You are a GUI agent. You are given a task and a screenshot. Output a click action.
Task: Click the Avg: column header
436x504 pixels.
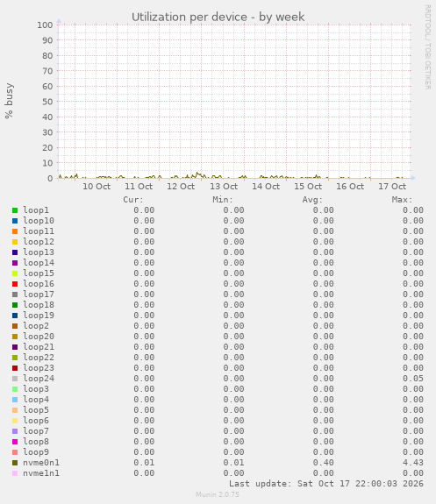[x=312, y=200]
